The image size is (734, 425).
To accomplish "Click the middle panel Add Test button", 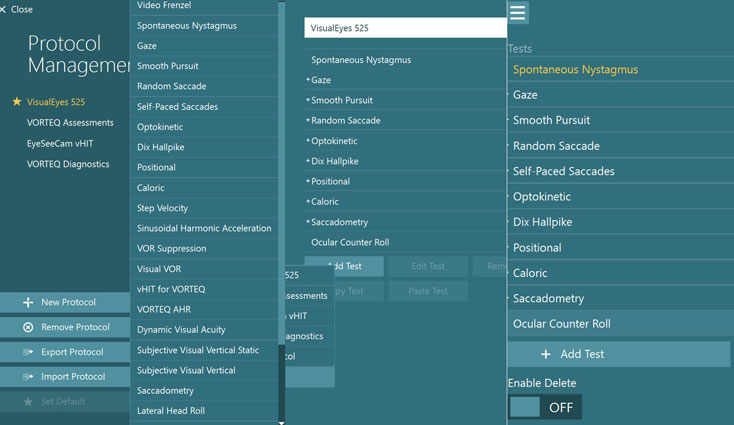I will click(x=344, y=266).
